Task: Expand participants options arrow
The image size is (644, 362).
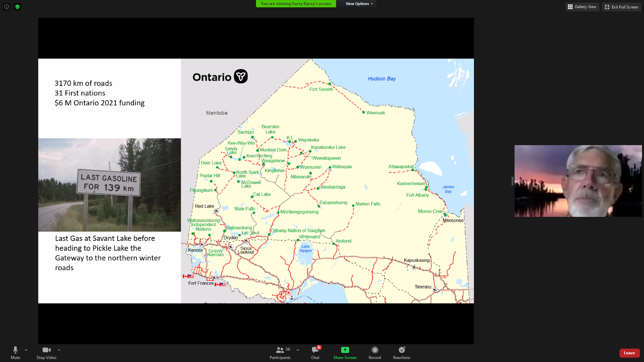Action: [x=298, y=350]
